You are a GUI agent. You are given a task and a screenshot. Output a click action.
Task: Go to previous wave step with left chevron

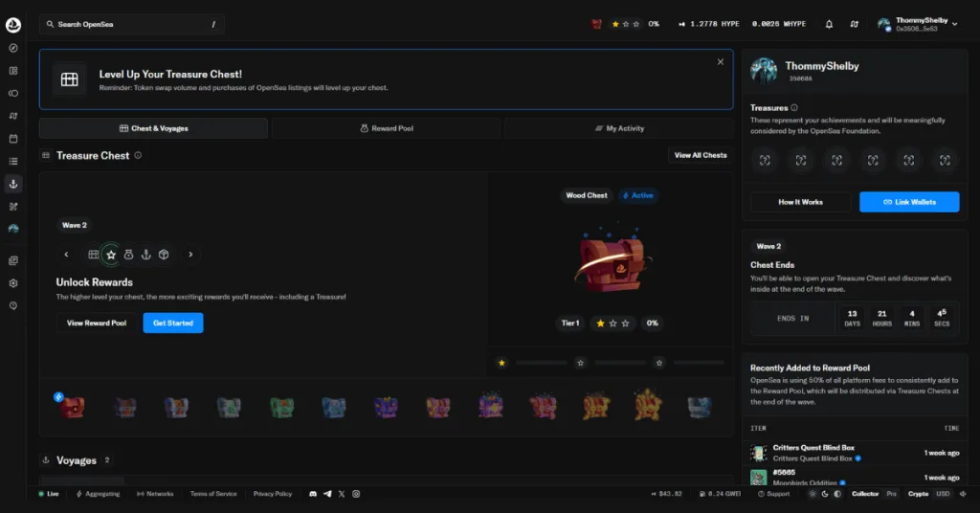click(66, 255)
